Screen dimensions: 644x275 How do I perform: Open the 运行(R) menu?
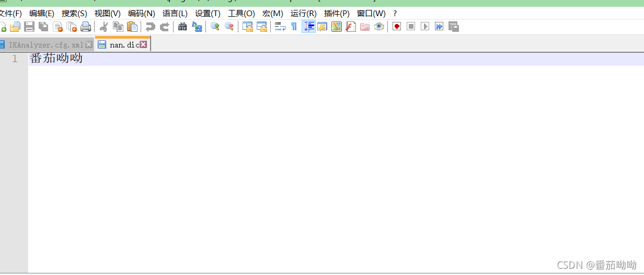304,14
